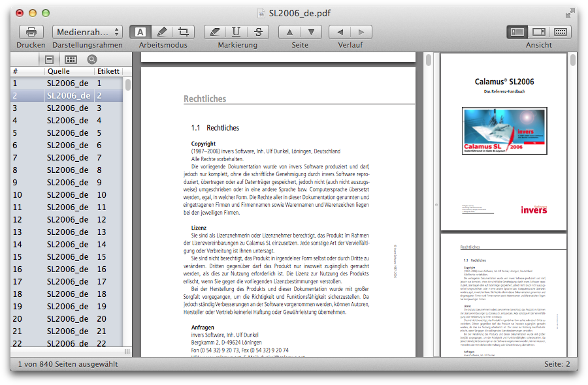588x385 pixels.
Task: Click '1 von 840 Seiten ausgewählt' status
Action: click(x=68, y=364)
